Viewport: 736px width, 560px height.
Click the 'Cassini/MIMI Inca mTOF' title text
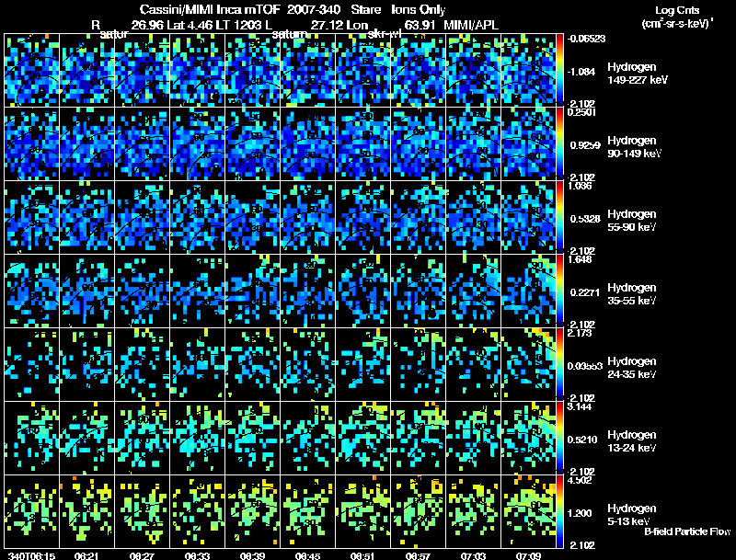coord(210,9)
